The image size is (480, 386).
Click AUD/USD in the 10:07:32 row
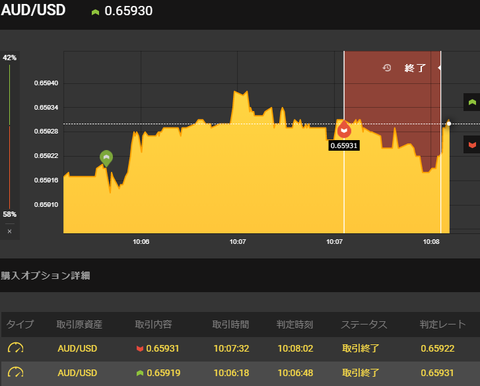point(77,349)
